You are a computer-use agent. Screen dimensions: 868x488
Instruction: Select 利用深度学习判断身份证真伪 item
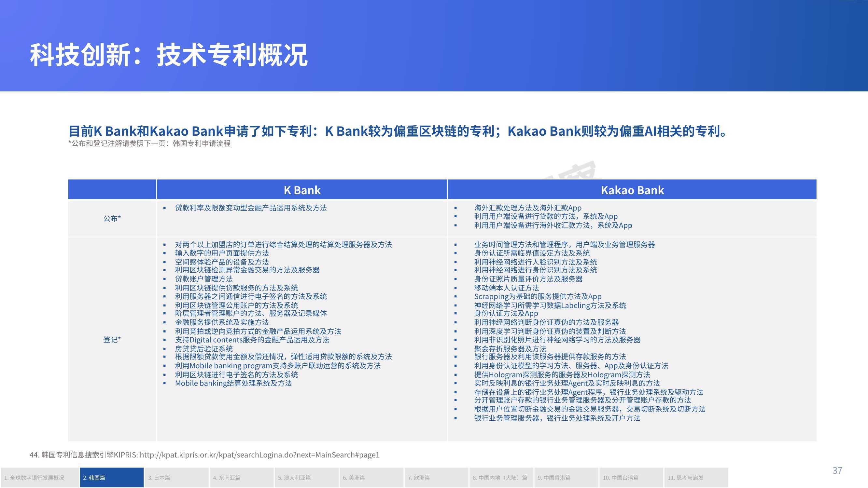(550, 332)
